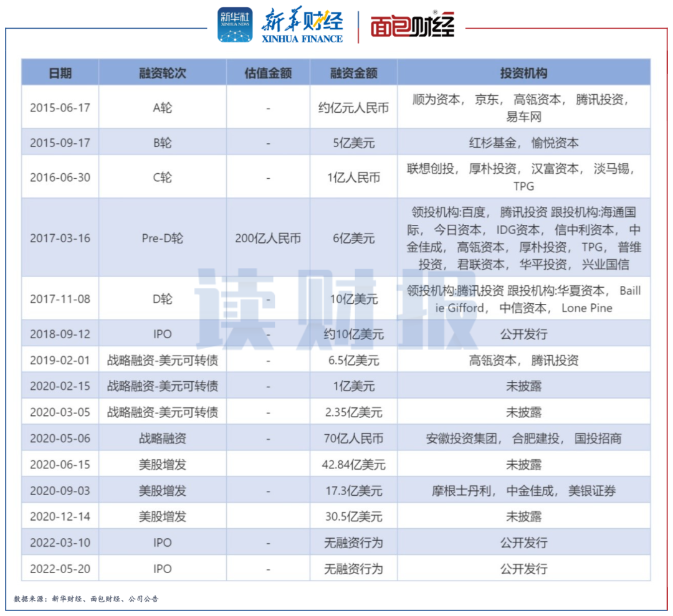This screenshot has height=616, width=673.
Task: Click the 6.5亿美元 amount cell
Action: [353, 360]
